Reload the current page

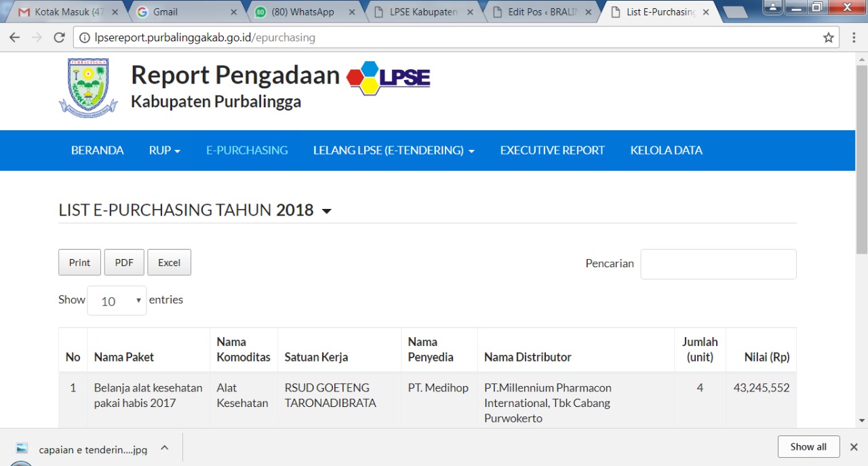[x=60, y=37]
